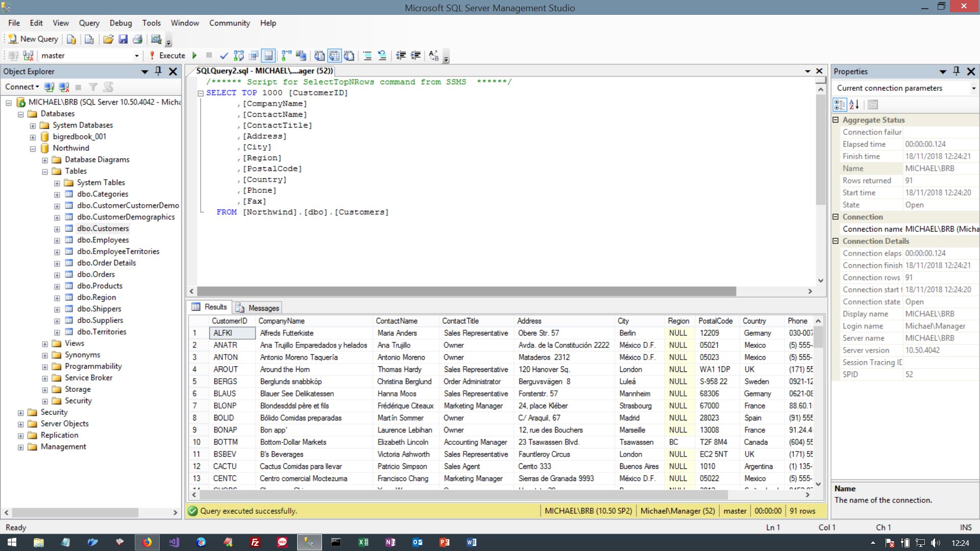Image resolution: width=980 pixels, height=551 pixels.
Task: Decrease the indent of the selected lines
Action: point(401,56)
